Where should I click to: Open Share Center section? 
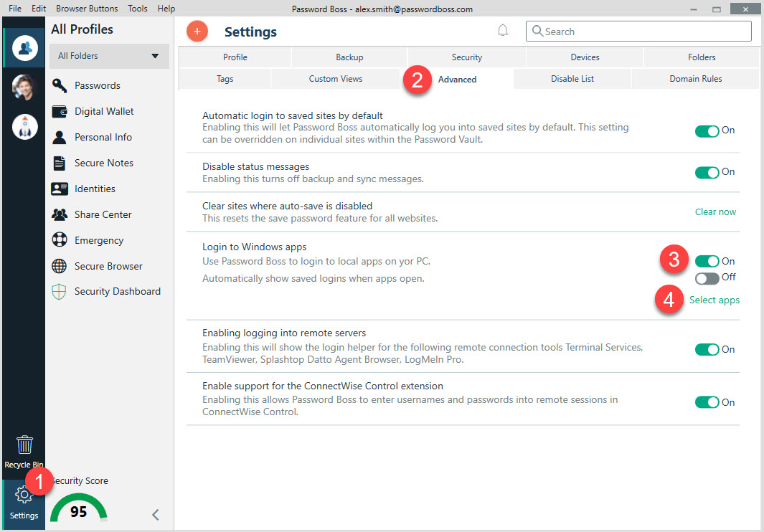click(103, 215)
